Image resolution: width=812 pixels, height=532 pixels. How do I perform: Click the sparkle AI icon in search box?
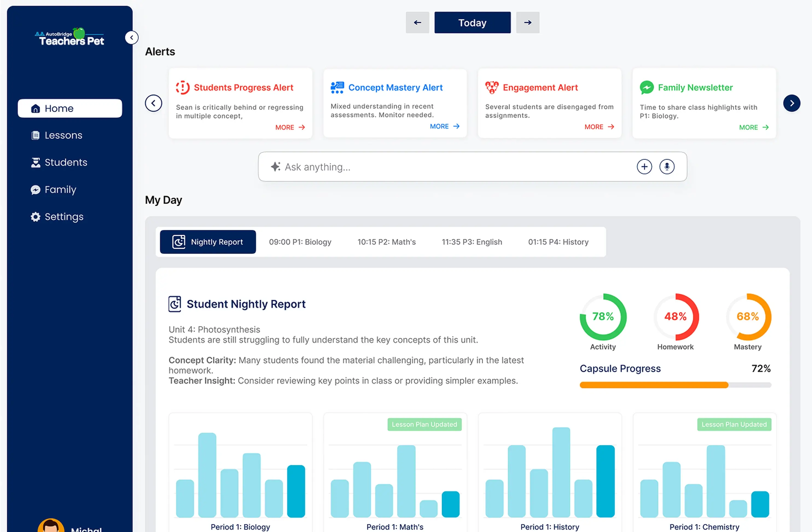click(276, 167)
